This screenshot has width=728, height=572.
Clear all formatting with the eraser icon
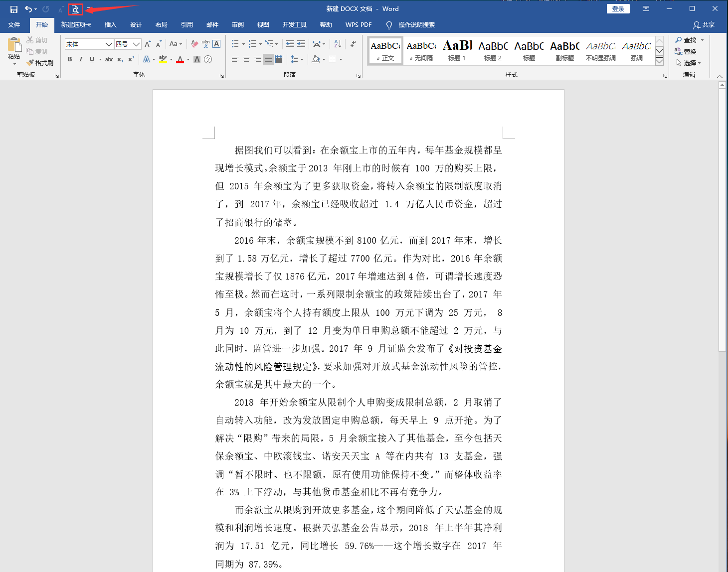pos(194,44)
